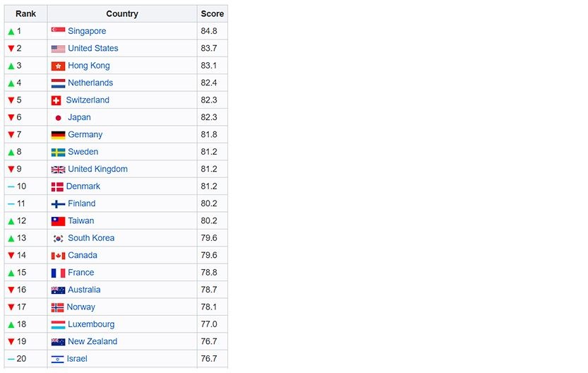
Task: Click the Singapore flag icon
Action: pos(58,31)
